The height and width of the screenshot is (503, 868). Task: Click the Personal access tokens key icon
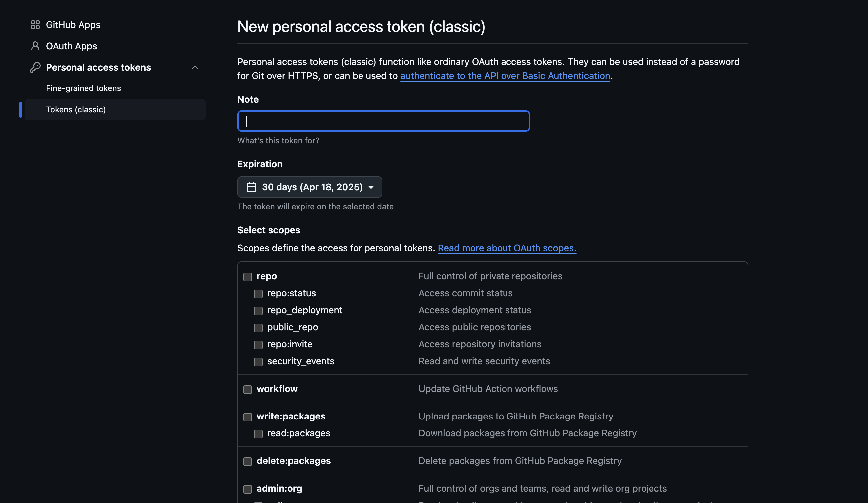[35, 67]
